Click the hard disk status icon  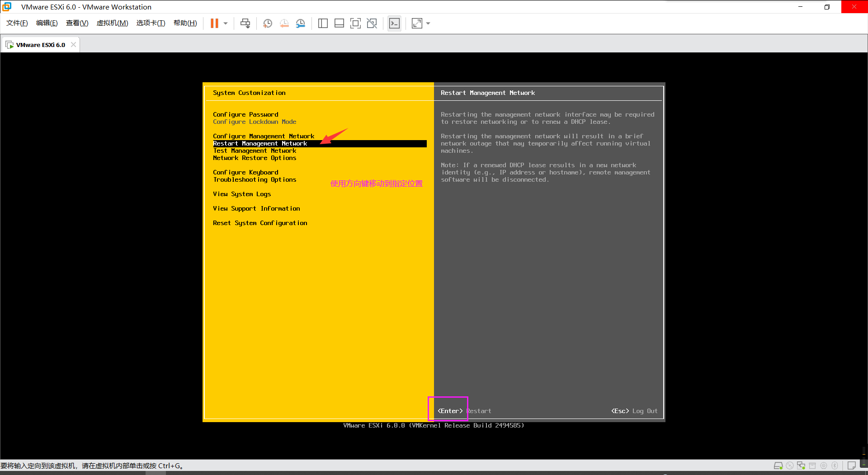click(778, 466)
